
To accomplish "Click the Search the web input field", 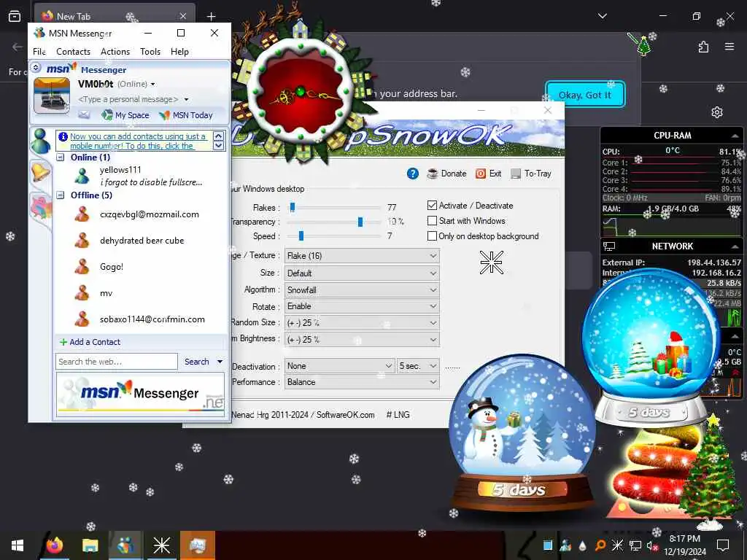I will point(117,362).
